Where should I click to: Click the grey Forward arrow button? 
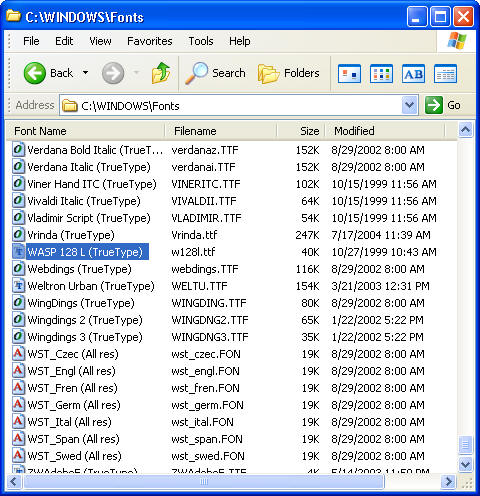point(113,73)
